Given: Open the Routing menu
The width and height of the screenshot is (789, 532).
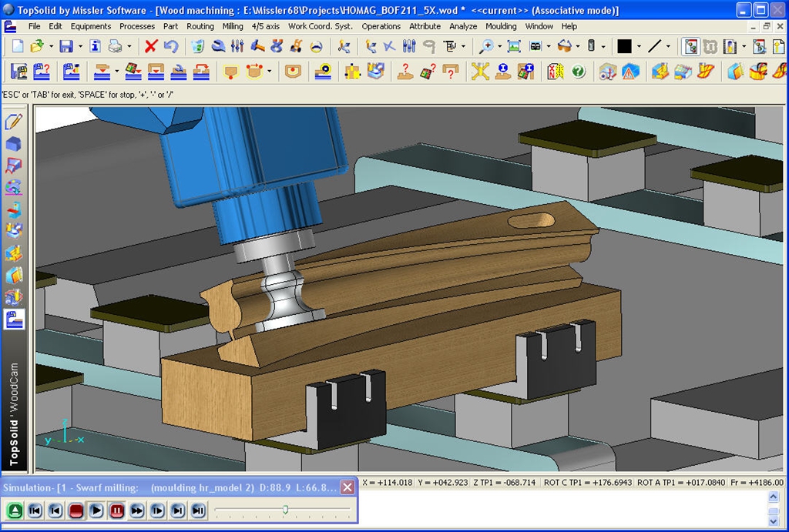Looking at the screenshot, I should (x=200, y=26).
